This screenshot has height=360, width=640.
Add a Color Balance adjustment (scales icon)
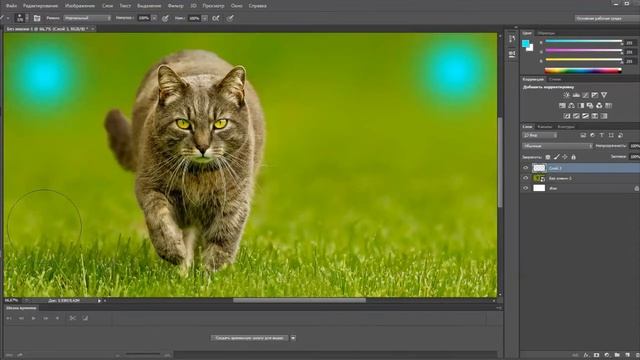coord(571,106)
